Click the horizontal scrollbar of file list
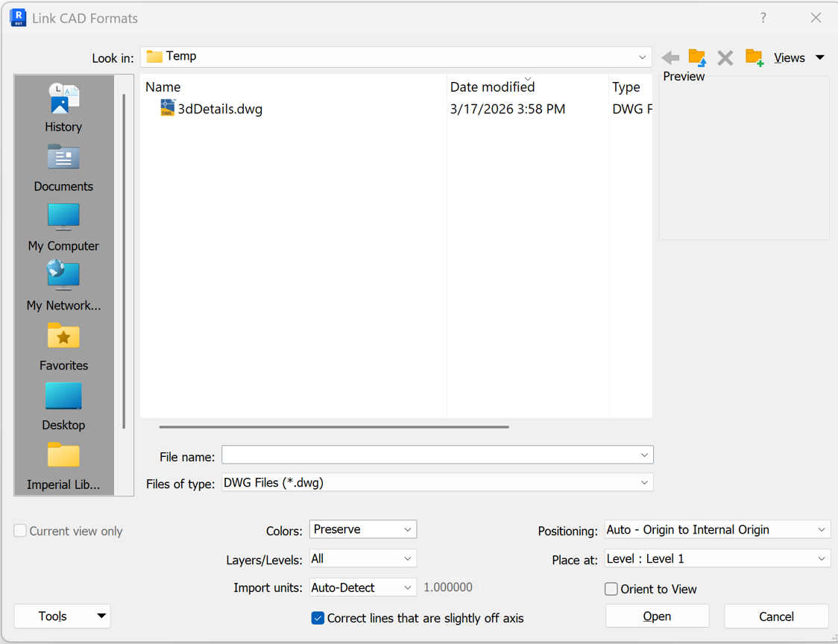838x644 pixels. tap(334, 427)
